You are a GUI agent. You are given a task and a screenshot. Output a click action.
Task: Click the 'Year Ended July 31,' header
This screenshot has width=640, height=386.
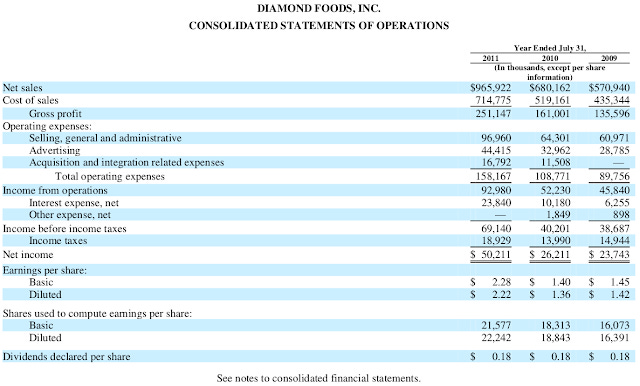(x=550, y=48)
